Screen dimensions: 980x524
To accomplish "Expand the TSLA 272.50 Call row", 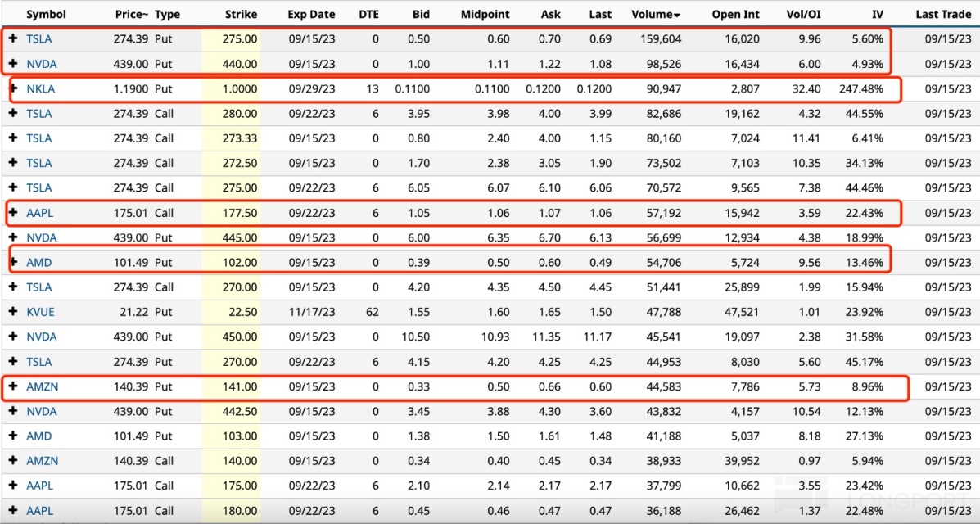I will pyautogui.click(x=13, y=163).
